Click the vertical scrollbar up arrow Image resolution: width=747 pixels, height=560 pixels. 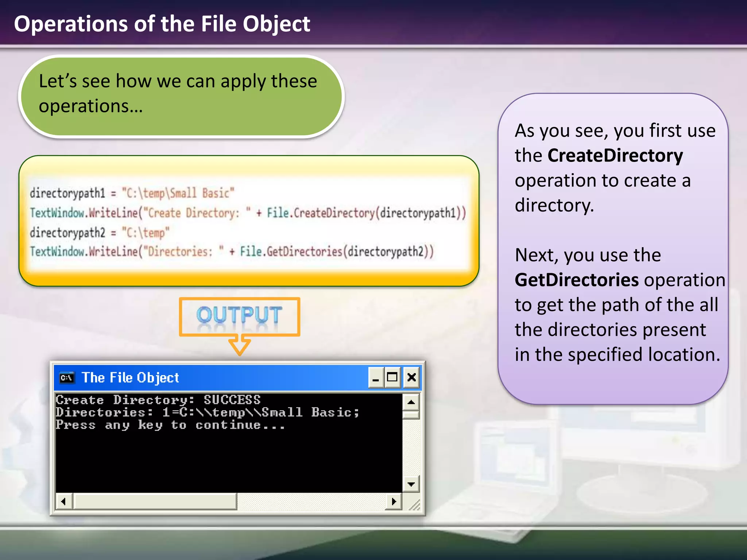coord(411,402)
